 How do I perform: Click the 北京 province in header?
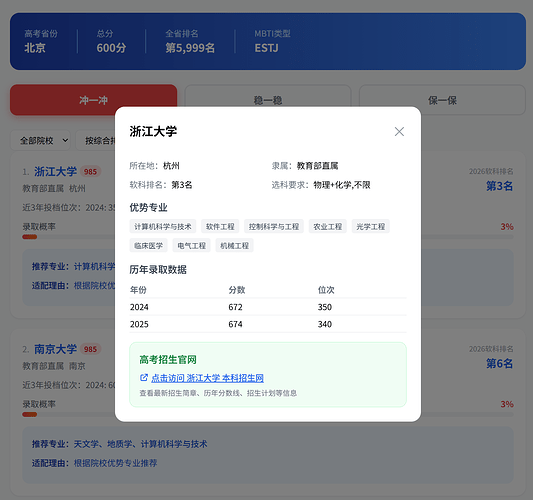(x=35, y=48)
